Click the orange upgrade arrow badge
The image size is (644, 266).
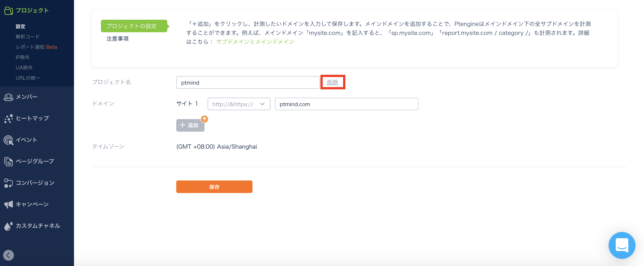(x=205, y=119)
